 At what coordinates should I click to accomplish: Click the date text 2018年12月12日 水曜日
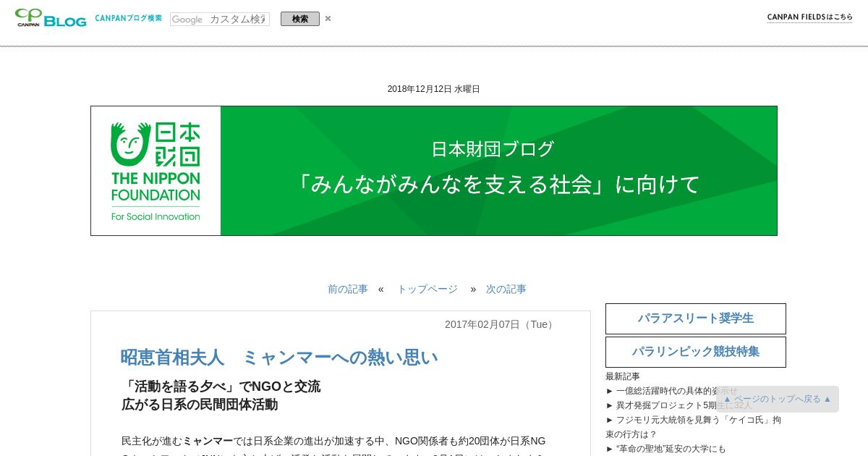pos(434,89)
